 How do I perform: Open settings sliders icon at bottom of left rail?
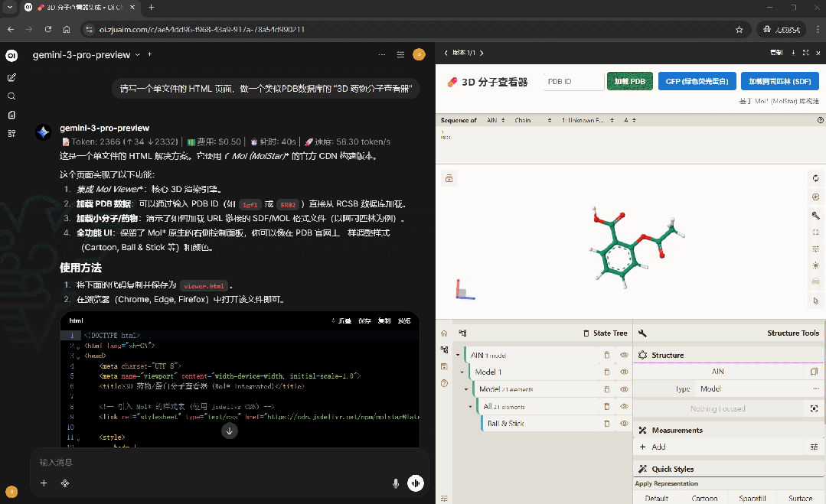click(444, 498)
